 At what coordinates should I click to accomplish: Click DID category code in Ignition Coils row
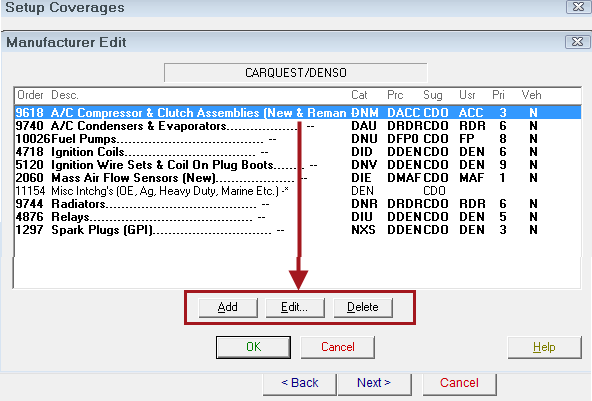coord(362,152)
